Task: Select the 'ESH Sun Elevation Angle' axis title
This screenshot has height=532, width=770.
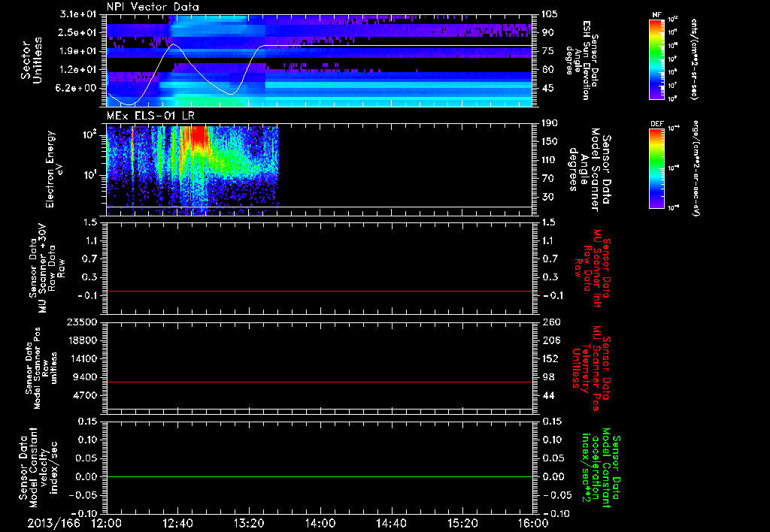Action: coord(582,60)
